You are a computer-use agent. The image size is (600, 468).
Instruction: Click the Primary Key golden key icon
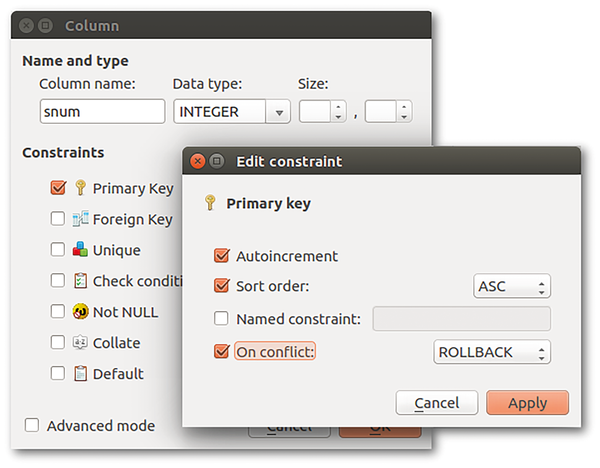(x=80, y=188)
